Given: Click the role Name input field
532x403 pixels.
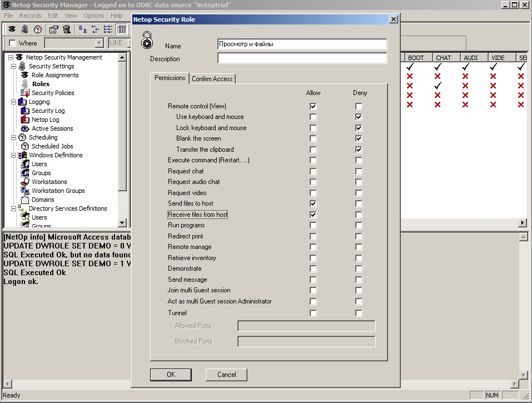Looking at the screenshot, I should pos(302,44).
